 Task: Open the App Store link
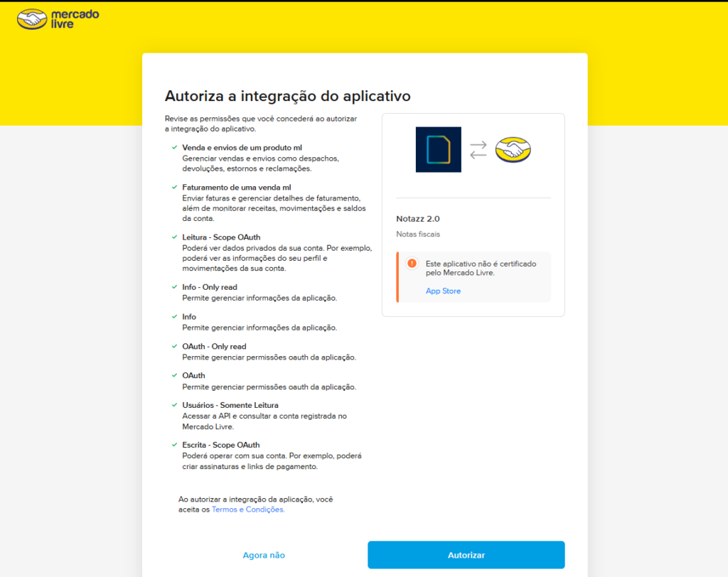coord(443,291)
